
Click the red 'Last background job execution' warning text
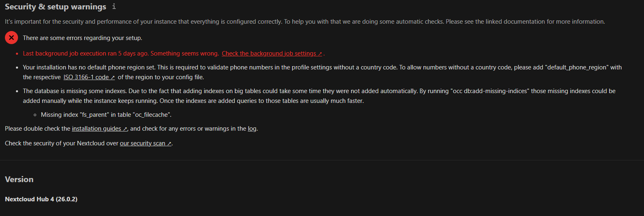[121, 53]
